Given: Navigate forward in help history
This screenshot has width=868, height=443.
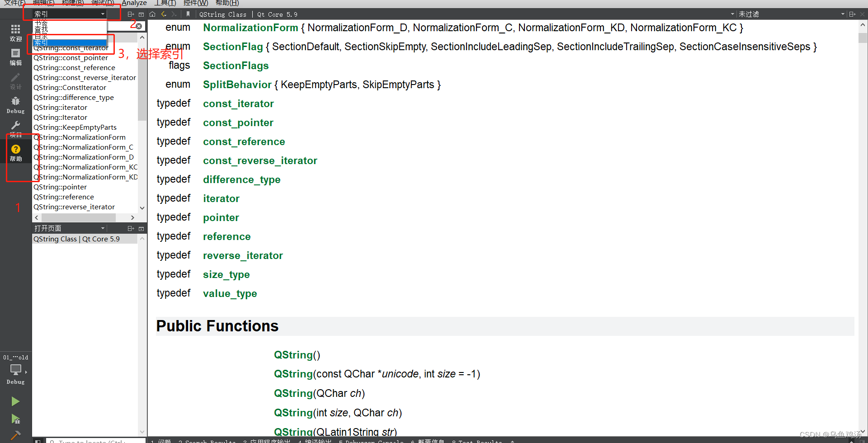Looking at the screenshot, I should (x=174, y=14).
